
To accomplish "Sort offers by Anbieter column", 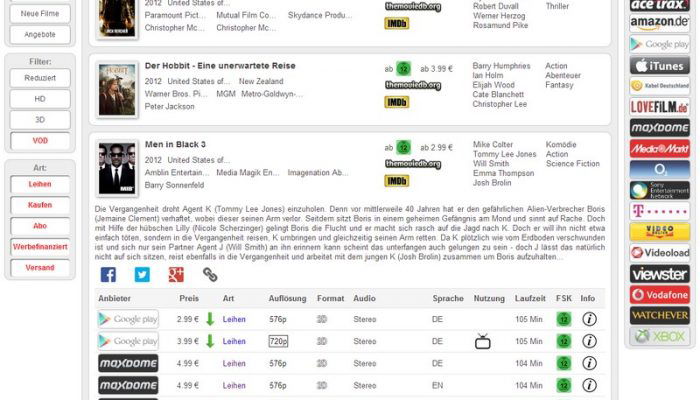I will pos(114,298).
